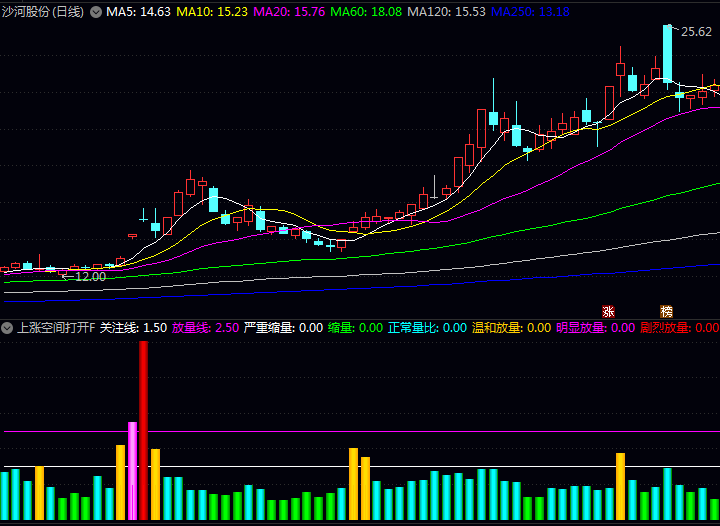Select the 25.62 high price marker
This screenshot has height=526, width=720.
(x=696, y=32)
